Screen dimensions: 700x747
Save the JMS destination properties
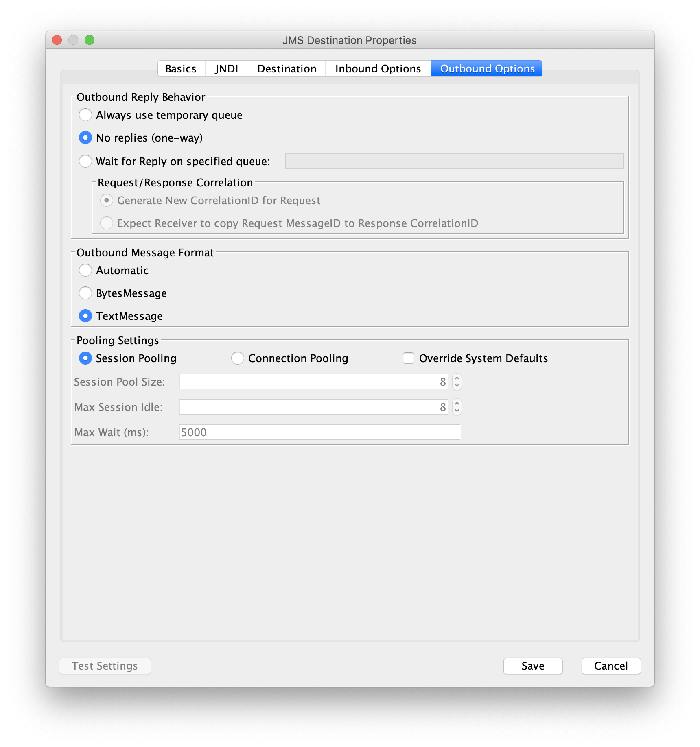coord(533,666)
